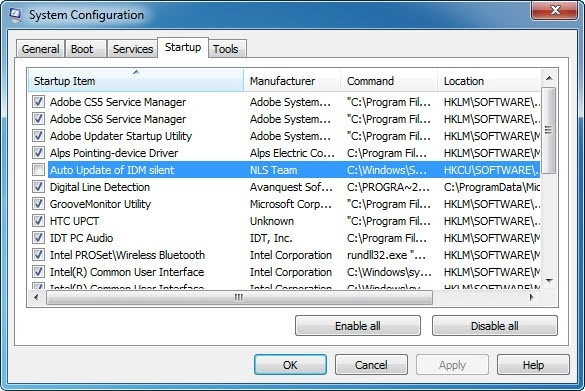
Task: Toggle Adobe Updater Startup Utility checkbox
Action: [x=38, y=135]
